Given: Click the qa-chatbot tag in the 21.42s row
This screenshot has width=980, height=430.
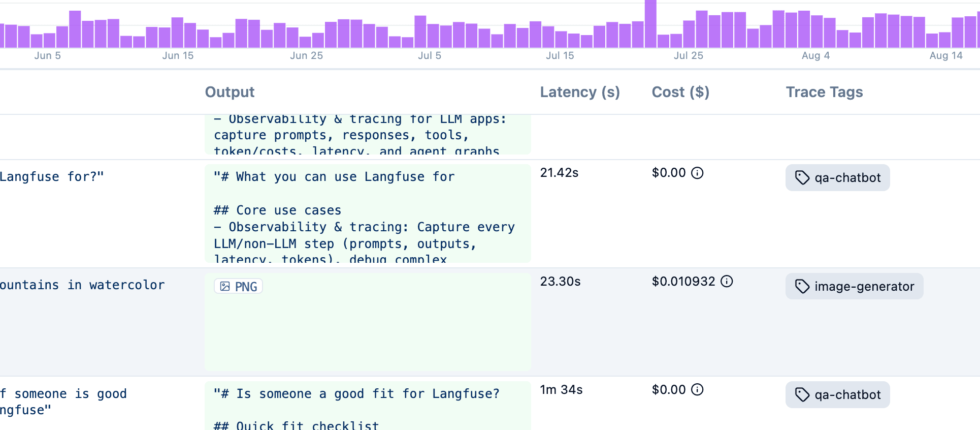Looking at the screenshot, I should click(838, 177).
